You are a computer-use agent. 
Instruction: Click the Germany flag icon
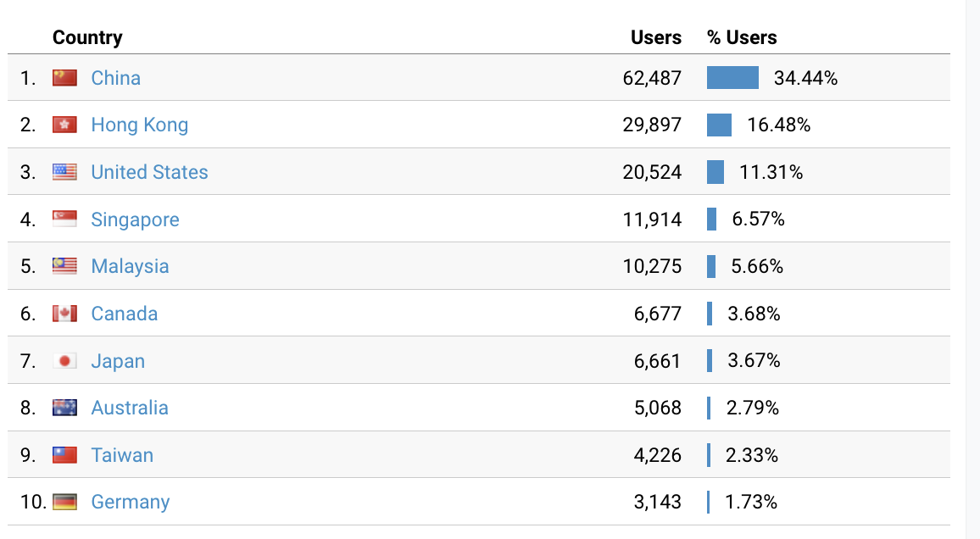pos(64,502)
